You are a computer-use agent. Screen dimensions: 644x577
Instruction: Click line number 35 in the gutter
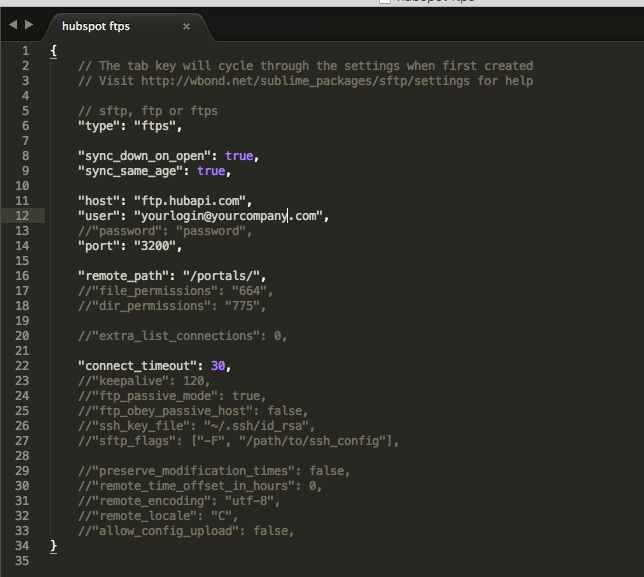[x=22, y=561]
